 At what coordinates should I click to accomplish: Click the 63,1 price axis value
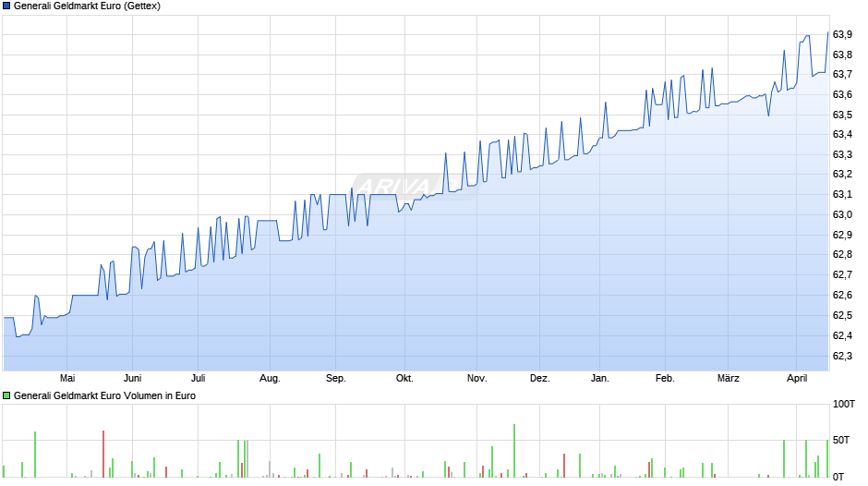click(x=842, y=195)
